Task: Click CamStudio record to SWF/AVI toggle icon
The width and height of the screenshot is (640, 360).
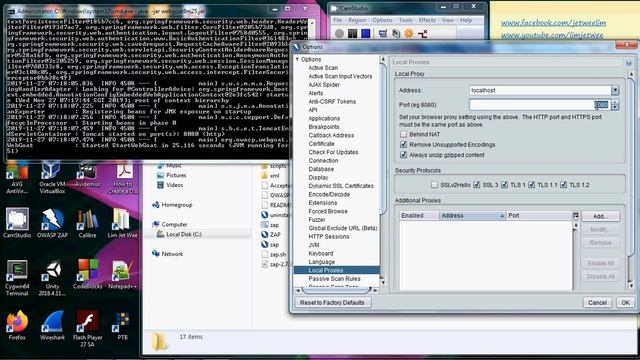Action: (x=396, y=33)
